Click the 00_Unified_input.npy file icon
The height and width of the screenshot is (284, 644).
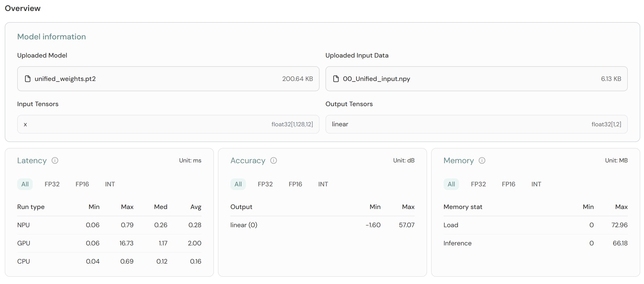[336, 79]
